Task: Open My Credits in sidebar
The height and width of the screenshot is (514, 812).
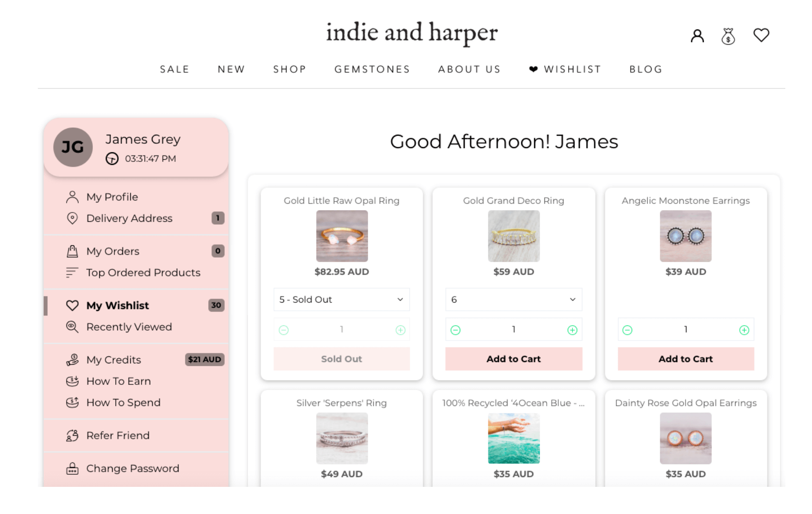Action: coord(114,360)
